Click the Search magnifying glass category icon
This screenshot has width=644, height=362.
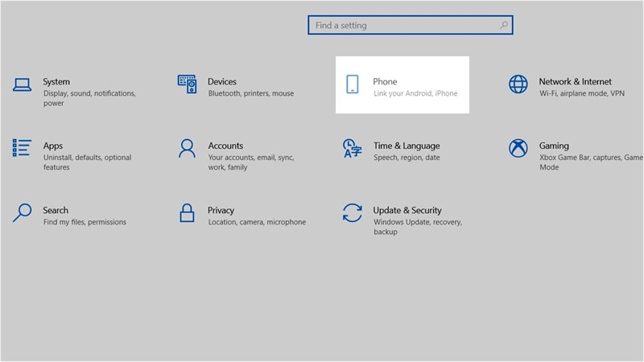point(22,212)
